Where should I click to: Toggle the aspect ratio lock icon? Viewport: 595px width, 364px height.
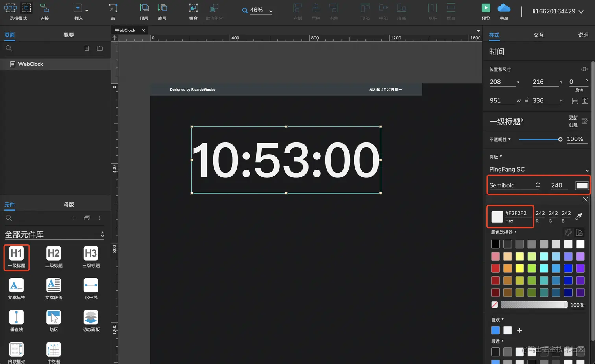click(x=527, y=100)
